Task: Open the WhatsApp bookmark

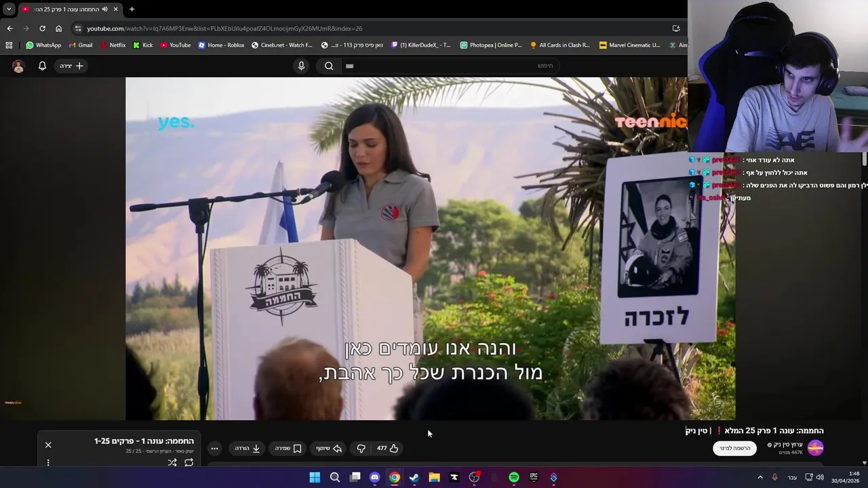Action: (43, 45)
